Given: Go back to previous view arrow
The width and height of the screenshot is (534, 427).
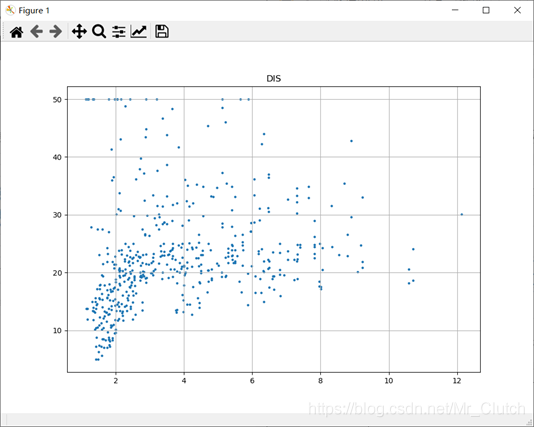Looking at the screenshot, I should coord(36,32).
